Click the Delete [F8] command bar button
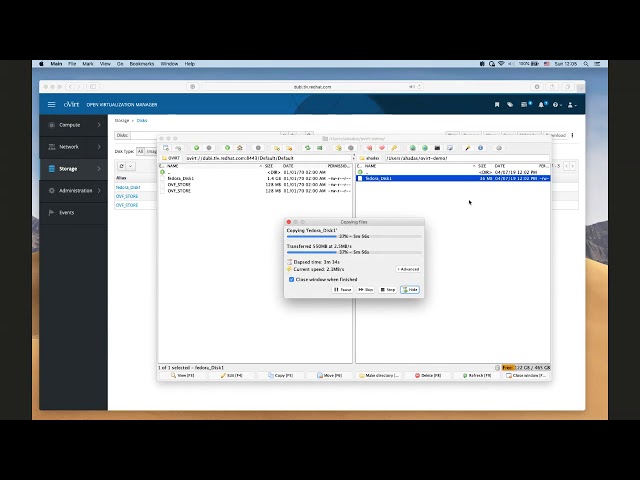This screenshot has width=640, height=480. point(428,375)
